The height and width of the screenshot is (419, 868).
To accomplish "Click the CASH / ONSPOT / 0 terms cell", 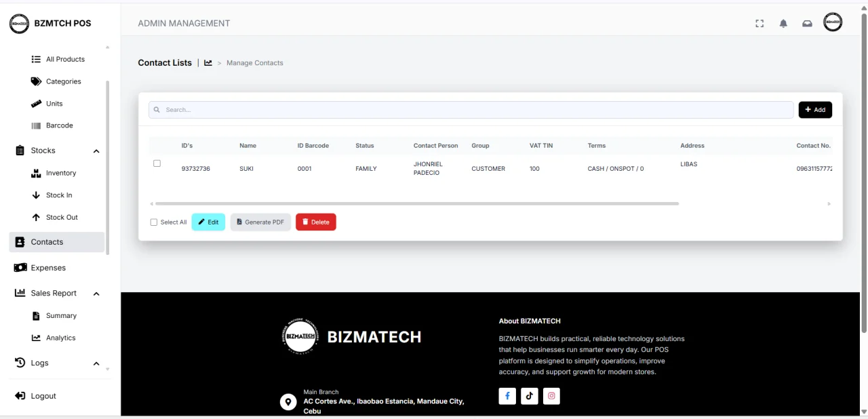I will click(x=616, y=169).
